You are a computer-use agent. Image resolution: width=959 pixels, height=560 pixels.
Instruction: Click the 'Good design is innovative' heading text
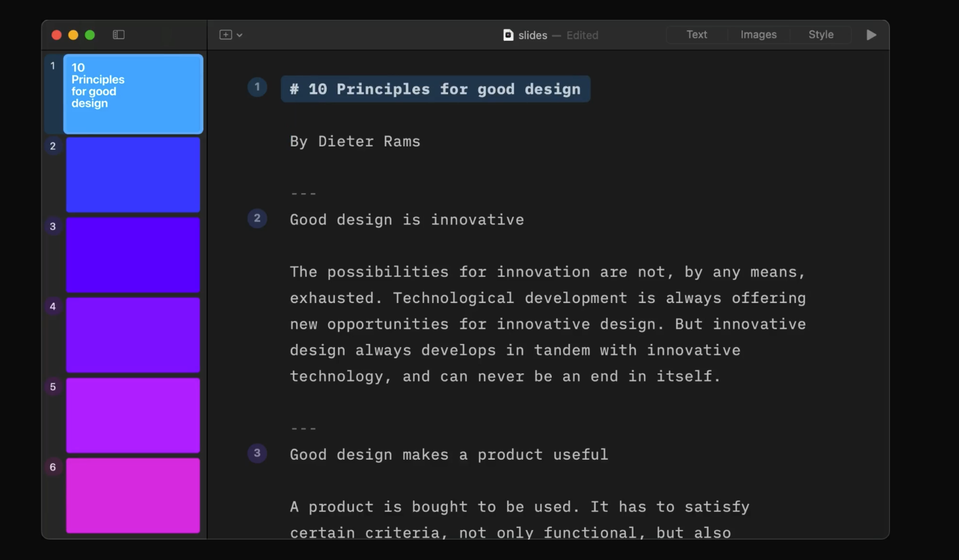click(x=407, y=219)
